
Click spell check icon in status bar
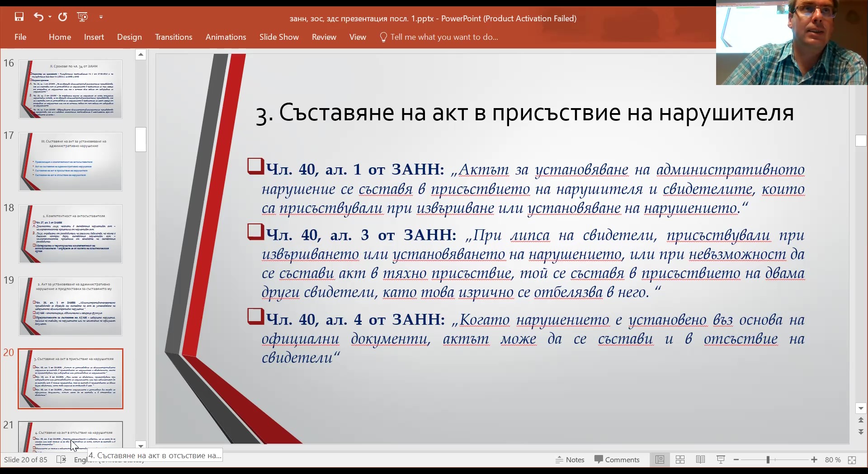tap(61, 460)
